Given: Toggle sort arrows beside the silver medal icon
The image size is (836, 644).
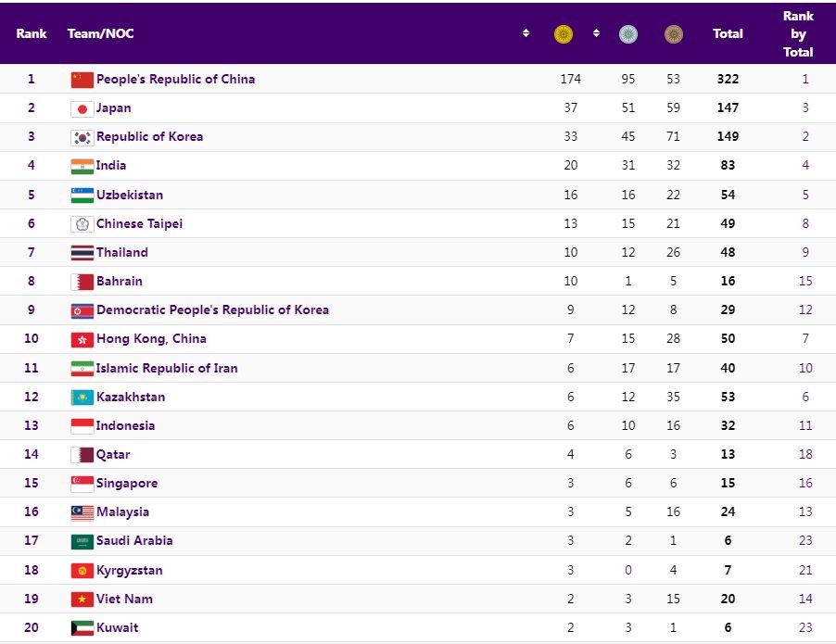Looking at the screenshot, I should pyautogui.click(x=597, y=33).
